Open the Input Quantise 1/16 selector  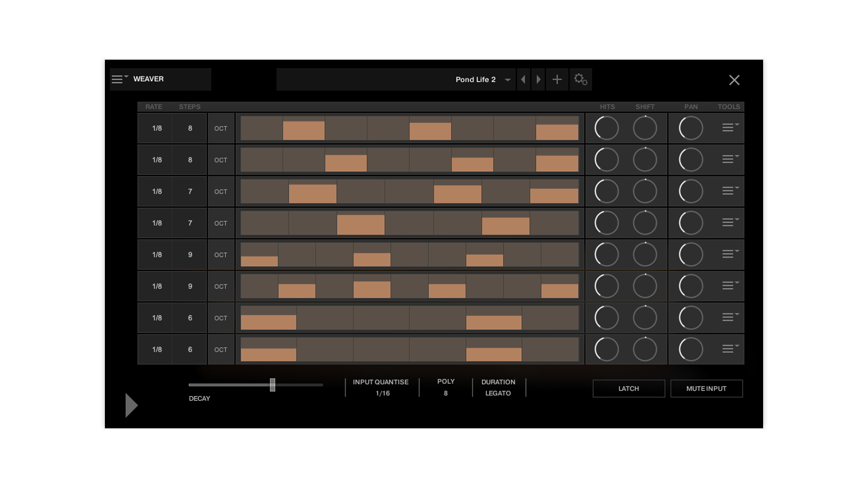tap(382, 393)
